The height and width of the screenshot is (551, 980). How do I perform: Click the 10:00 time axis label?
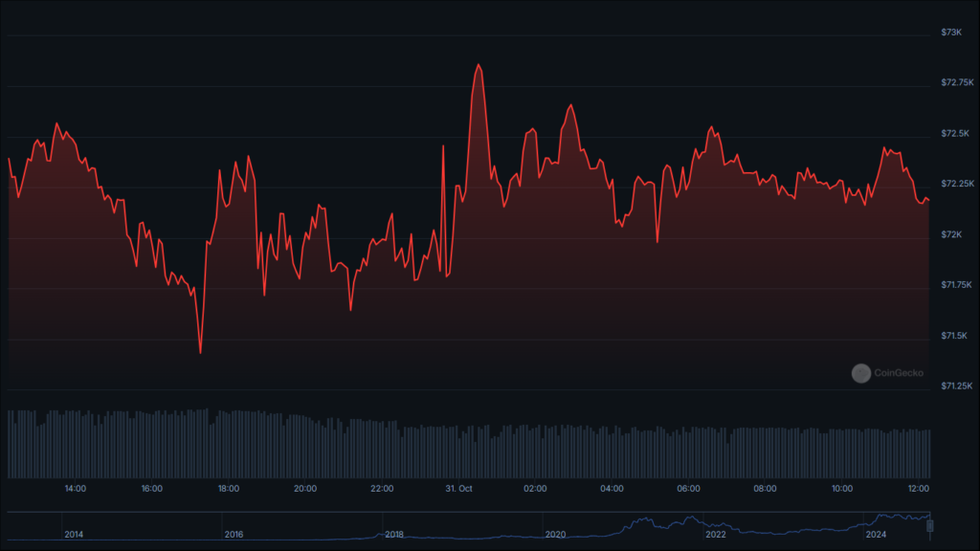pyautogui.click(x=842, y=489)
